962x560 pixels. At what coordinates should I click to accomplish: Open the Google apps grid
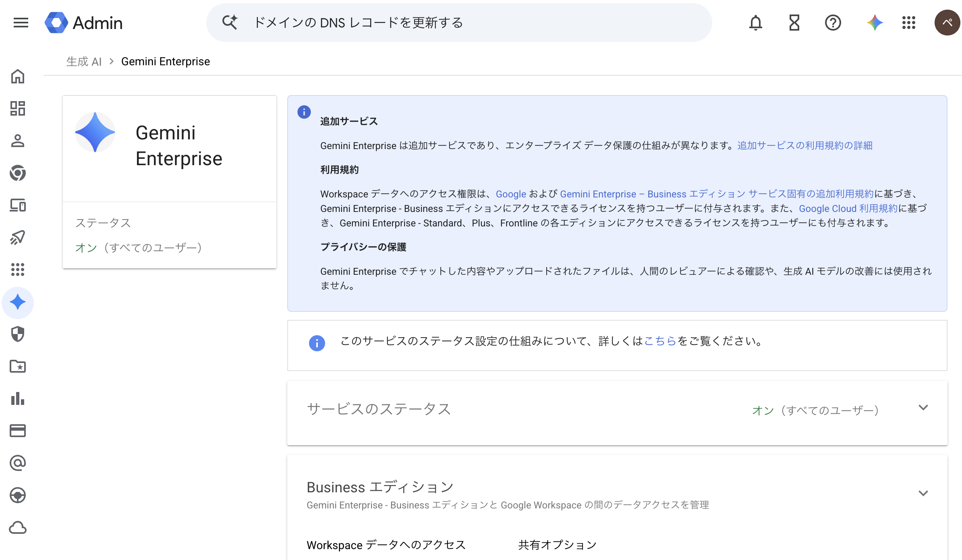(909, 23)
